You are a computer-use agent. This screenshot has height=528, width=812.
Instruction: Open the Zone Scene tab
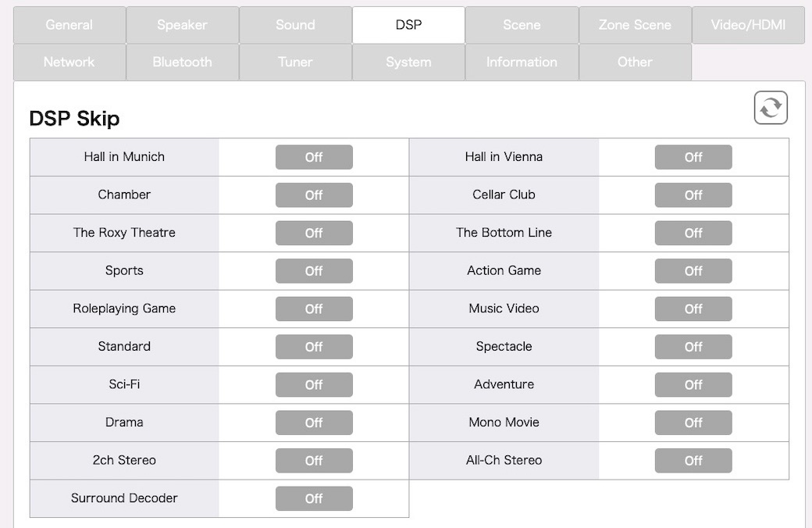[635, 25]
